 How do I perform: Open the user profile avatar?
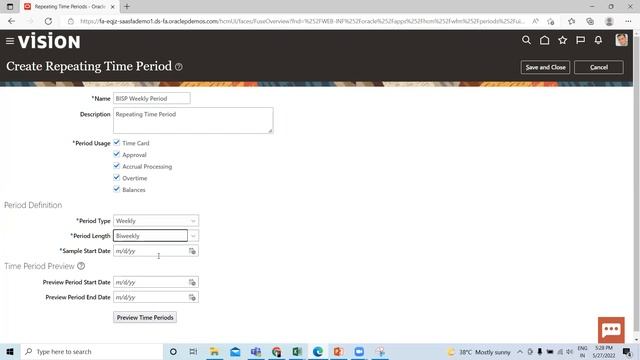tap(621, 40)
